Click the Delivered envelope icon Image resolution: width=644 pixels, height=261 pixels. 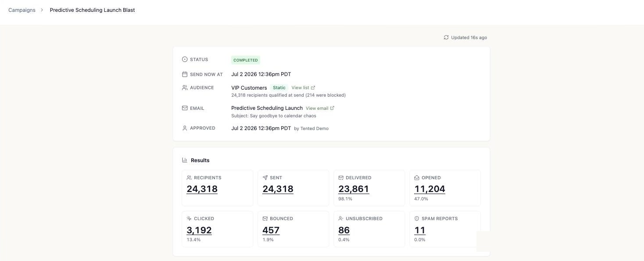tap(341, 178)
